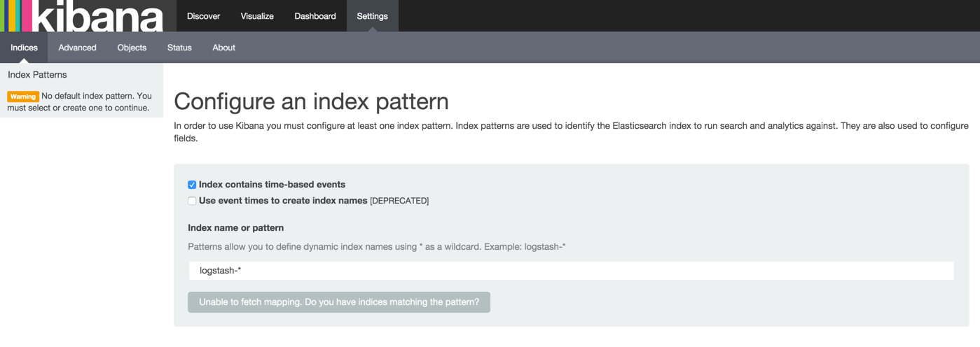Click the Kibana logo
Screen dimensions: 980x347
click(82, 15)
